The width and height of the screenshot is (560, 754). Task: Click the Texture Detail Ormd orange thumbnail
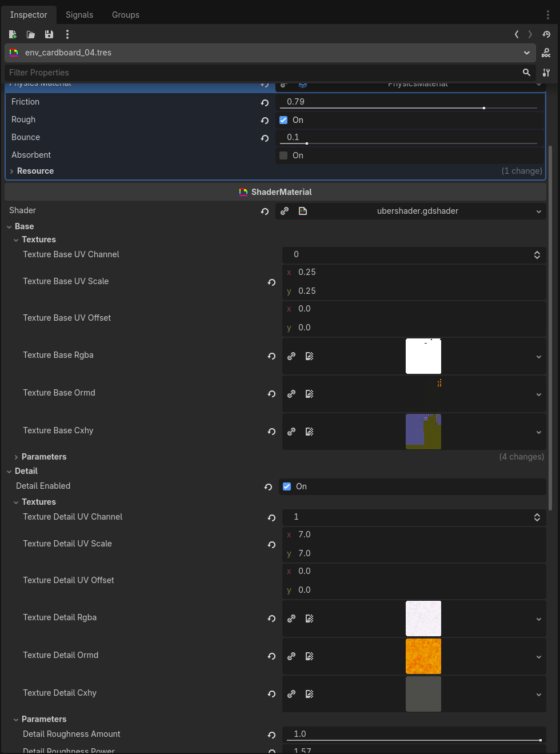(423, 656)
